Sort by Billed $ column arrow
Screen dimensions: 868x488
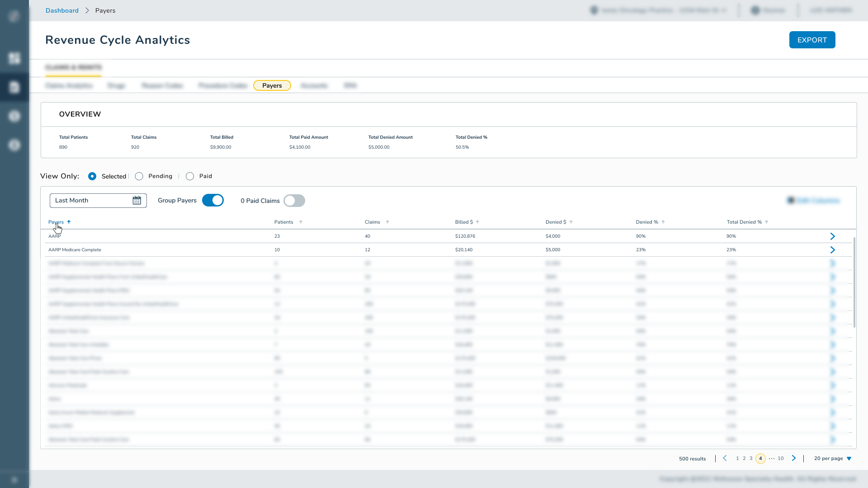(477, 222)
